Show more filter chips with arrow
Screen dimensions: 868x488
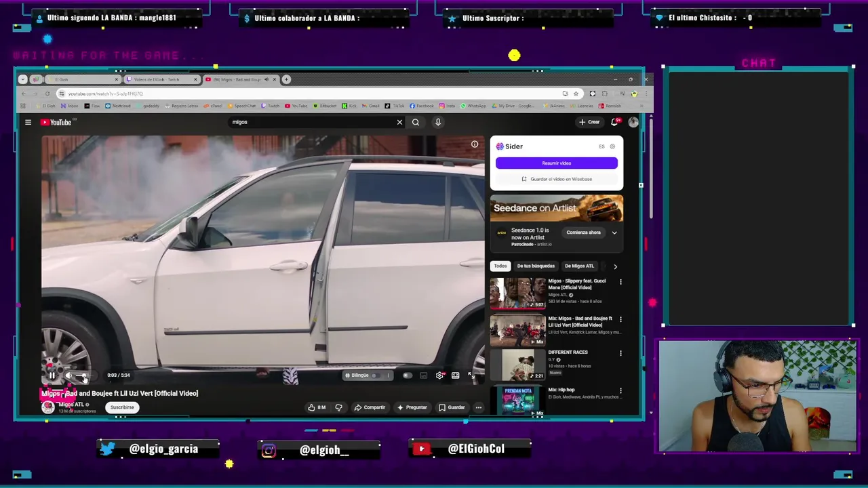[615, 266]
